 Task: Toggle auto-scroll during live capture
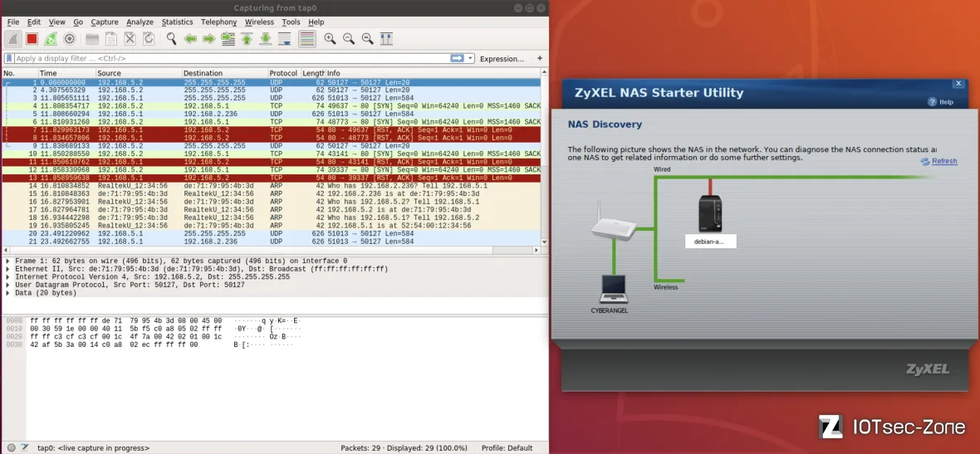(x=284, y=39)
